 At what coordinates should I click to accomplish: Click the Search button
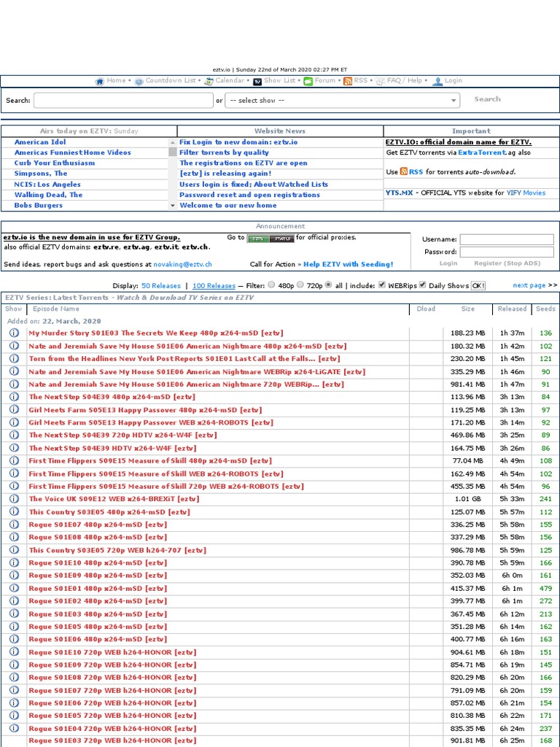tap(487, 99)
